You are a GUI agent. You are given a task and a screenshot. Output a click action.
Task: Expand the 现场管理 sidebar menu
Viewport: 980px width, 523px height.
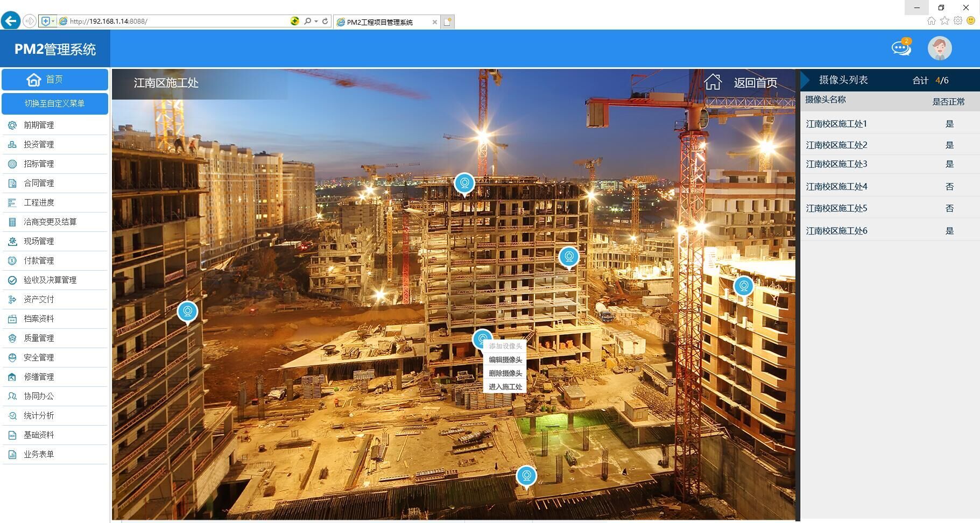tap(39, 241)
